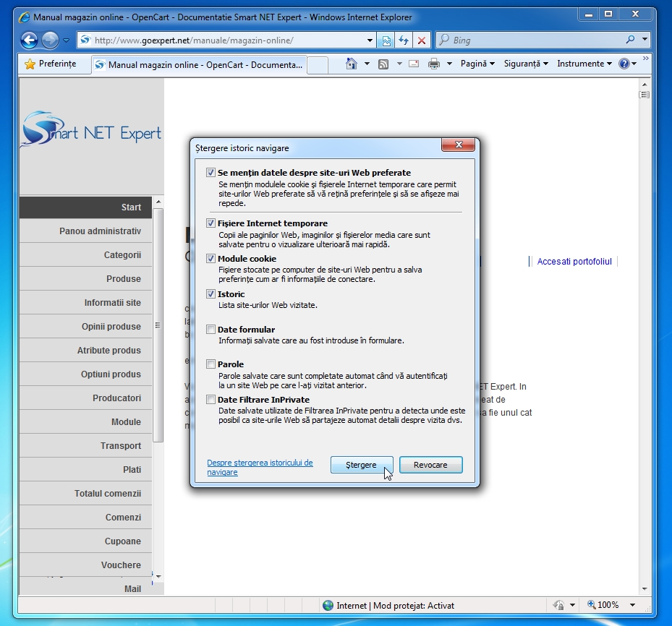672x626 pixels.
Task: Click the Print icon in command bar
Action: pyautogui.click(x=434, y=64)
